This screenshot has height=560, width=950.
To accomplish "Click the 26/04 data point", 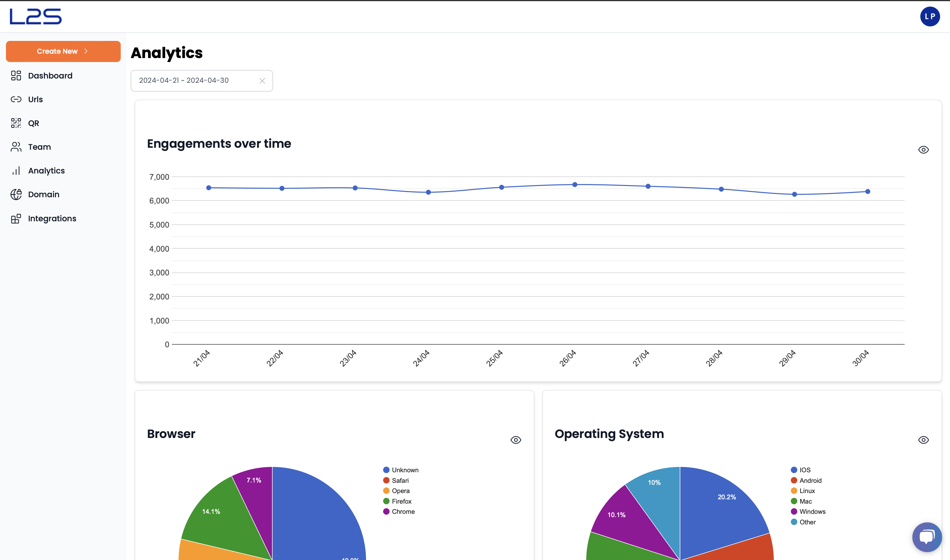I will tap(575, 185).
